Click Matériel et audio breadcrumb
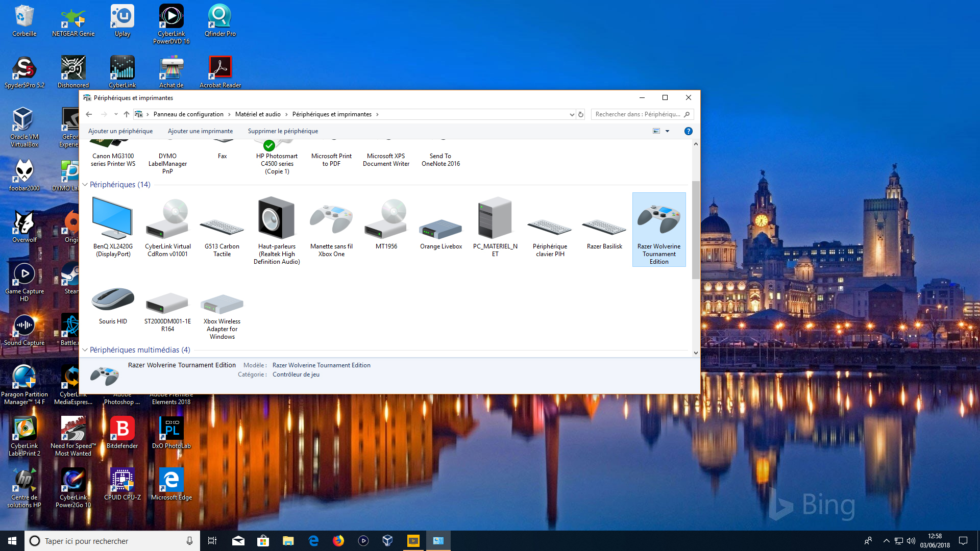Viewport: 980px width, 551px height. click(x=258, y=114)
